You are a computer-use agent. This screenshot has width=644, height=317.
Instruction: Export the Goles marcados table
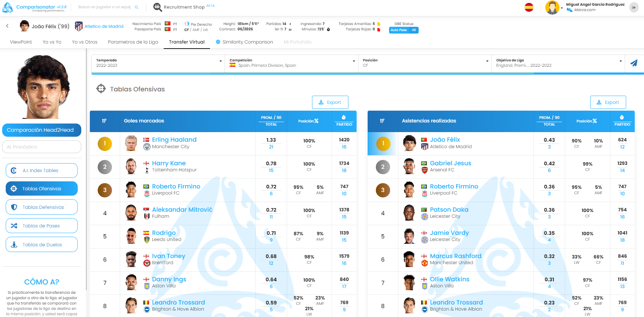click(x=330, y=102)
